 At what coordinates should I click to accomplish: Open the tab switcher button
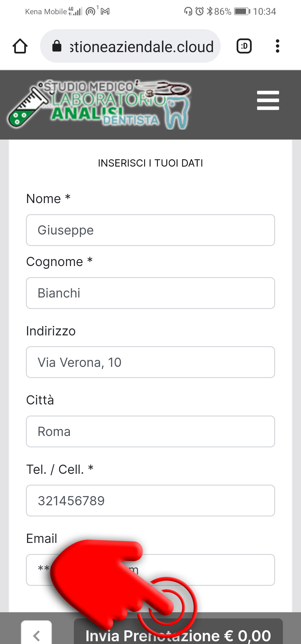tap(244, 46)
